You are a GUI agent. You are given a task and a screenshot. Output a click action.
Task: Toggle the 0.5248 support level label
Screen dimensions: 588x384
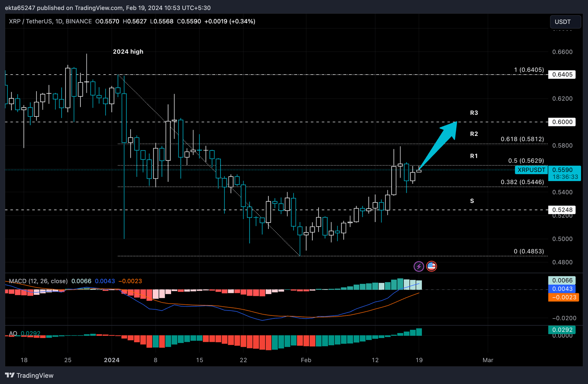click(562, 209)
